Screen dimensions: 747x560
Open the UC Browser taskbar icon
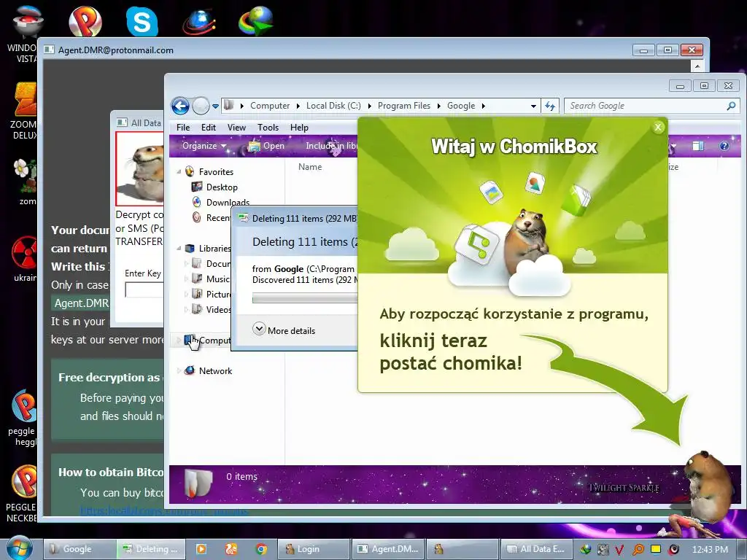coord(231,549)
